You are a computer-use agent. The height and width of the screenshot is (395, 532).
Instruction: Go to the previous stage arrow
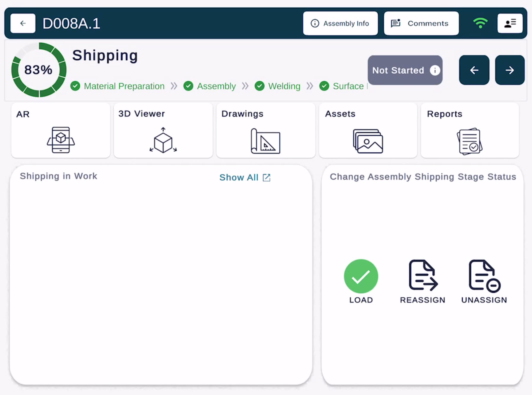pyautogui.click(x=474, y=70)
